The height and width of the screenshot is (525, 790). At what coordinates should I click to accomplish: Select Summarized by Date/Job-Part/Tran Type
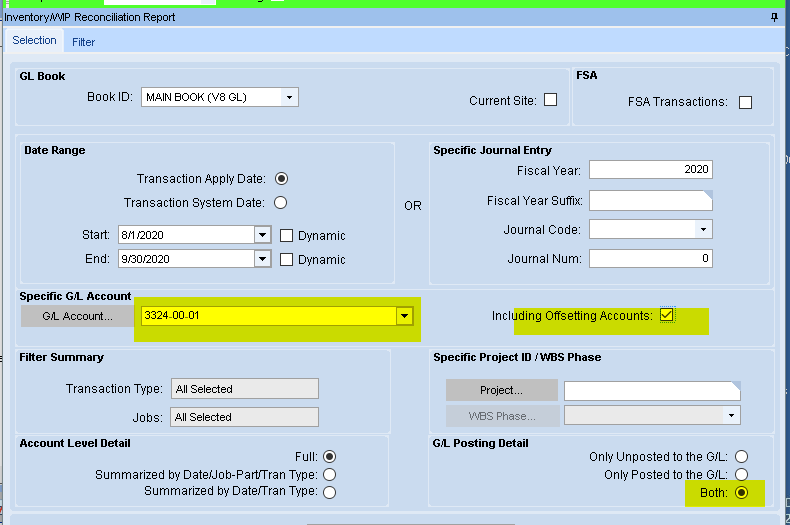click(x=330, y=475)
